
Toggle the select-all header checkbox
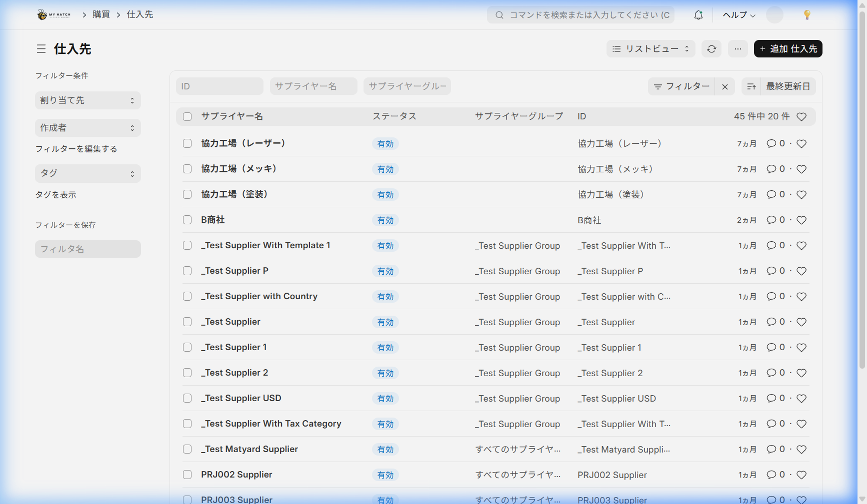(x=187, y=117)
